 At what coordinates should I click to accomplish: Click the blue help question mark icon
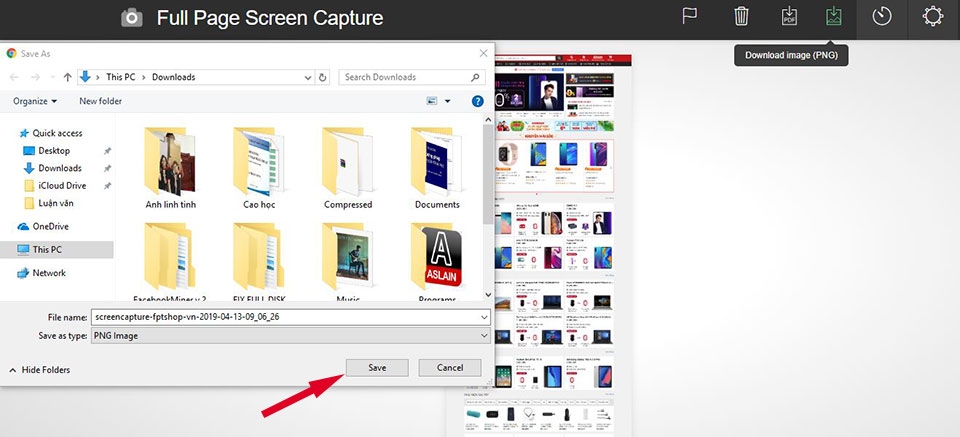tap(478, 102)
